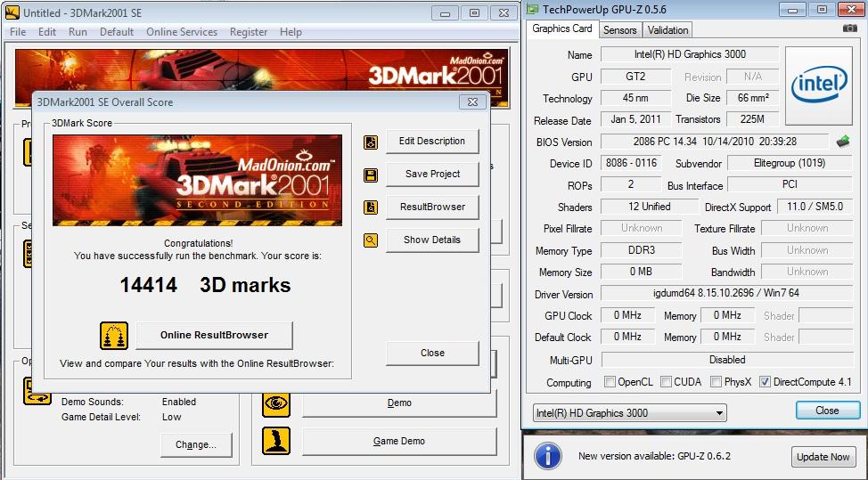Screen dimensions: 868x480
Task: Click the Release Date field Jan 5, 2011
Action: (635, 119)
